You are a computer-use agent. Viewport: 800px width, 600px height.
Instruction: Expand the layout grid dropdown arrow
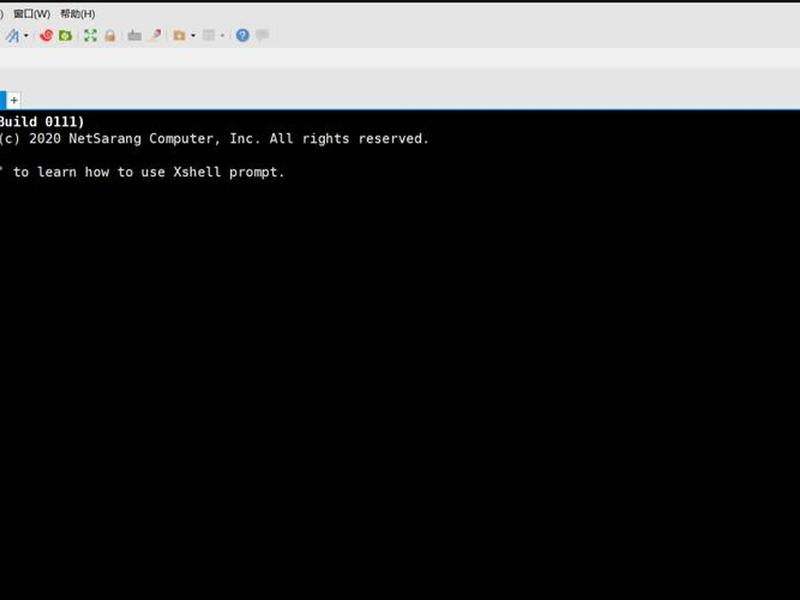click(x=222, y=36)
